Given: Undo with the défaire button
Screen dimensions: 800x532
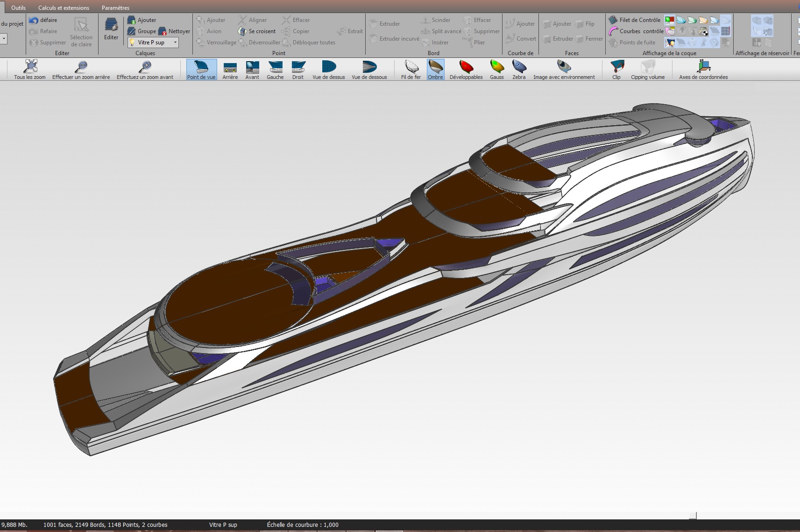Looking at the screenshot, I should (x=43, y=20).
